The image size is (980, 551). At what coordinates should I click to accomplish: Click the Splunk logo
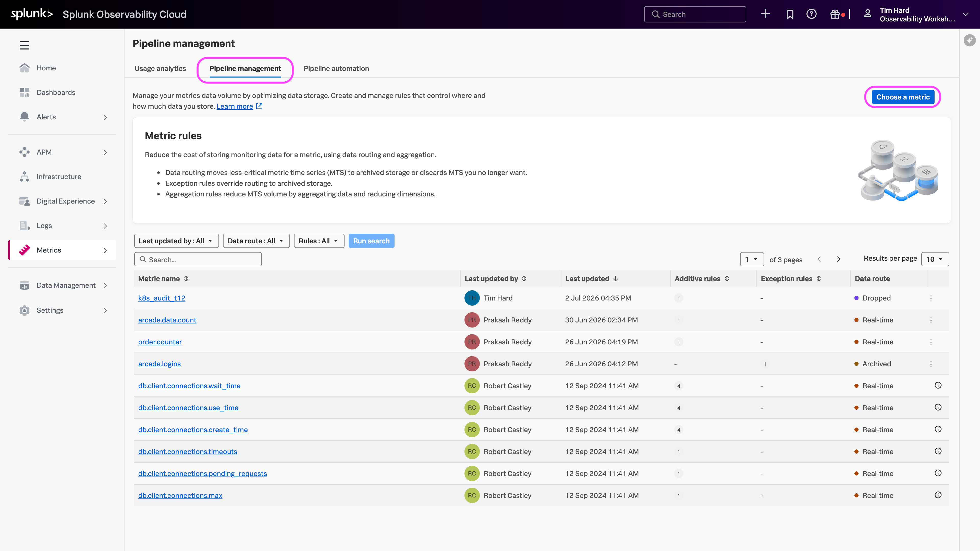32,14
